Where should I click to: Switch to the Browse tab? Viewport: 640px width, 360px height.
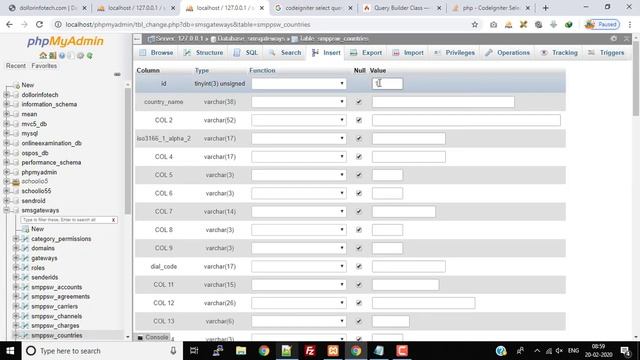[156, 53]
